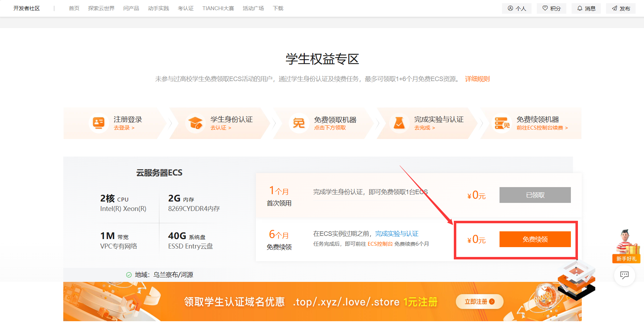The height and width of the screenshot is (324, 644).
Task: Click the 6个月 免费续领 label
Action: (x=279, y=240)
